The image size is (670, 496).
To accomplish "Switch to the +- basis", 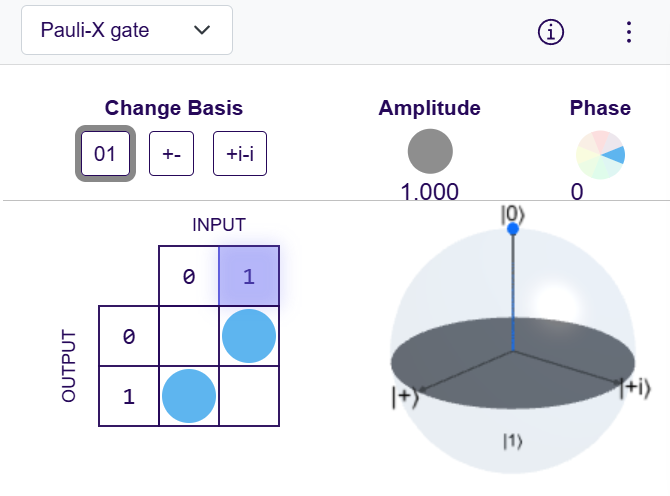I will (x=171, y=154).
